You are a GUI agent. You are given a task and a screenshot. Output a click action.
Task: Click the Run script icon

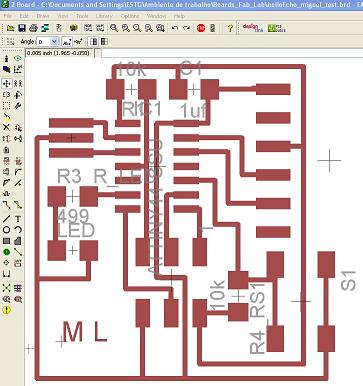[x=88, y=28]
